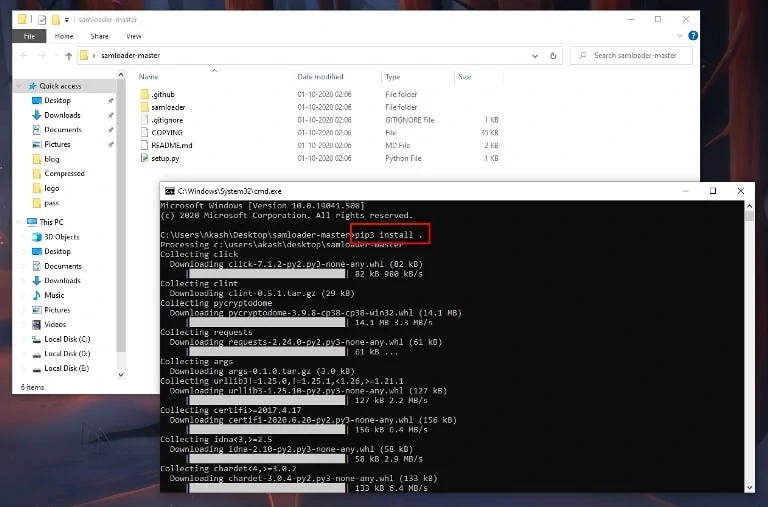Click the '6 items' status bar text
The height and width of the screenshot is (507, 768).
pyautogui.click(x=32, y=387)
